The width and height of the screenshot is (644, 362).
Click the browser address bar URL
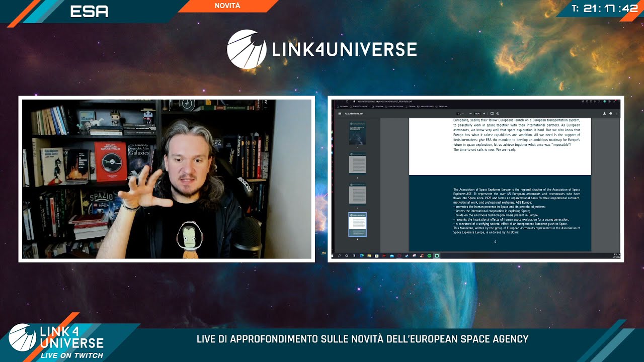click(x=385, y=102)
